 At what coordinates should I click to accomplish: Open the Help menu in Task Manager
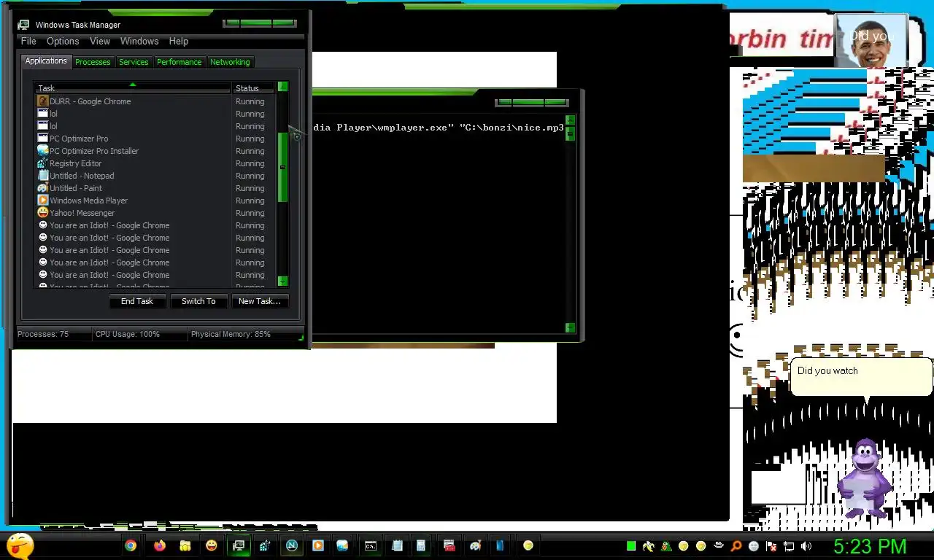coord(179,42)
